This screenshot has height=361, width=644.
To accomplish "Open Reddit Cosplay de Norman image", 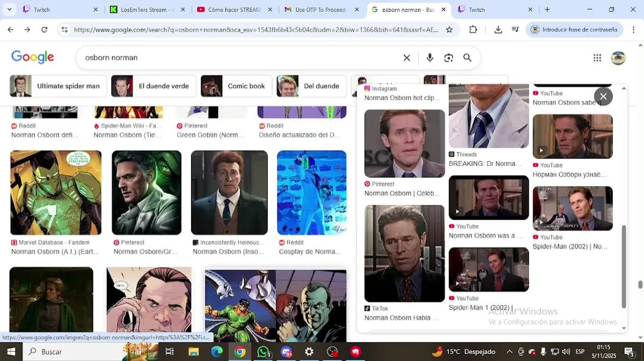I will pyautogui.click(x=311, y=193).
